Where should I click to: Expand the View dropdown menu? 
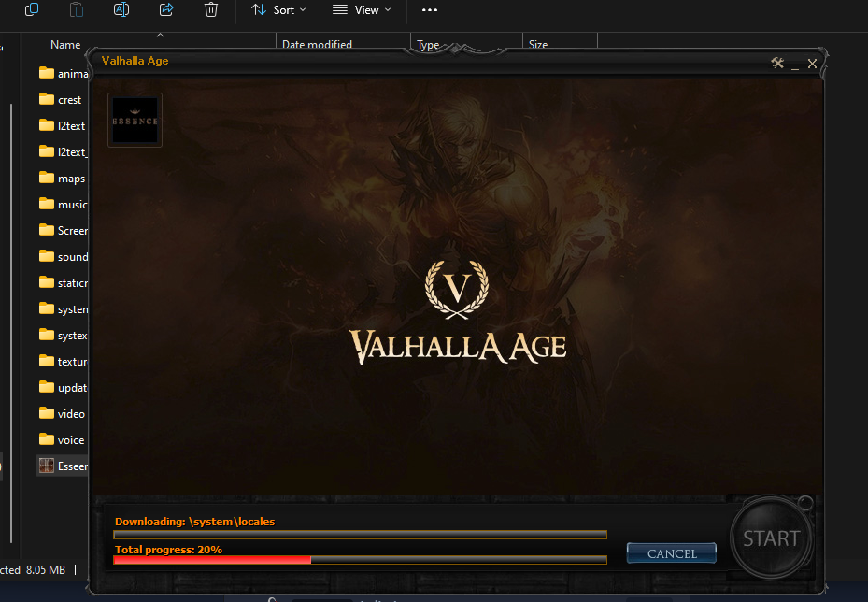tap(362, 9)
